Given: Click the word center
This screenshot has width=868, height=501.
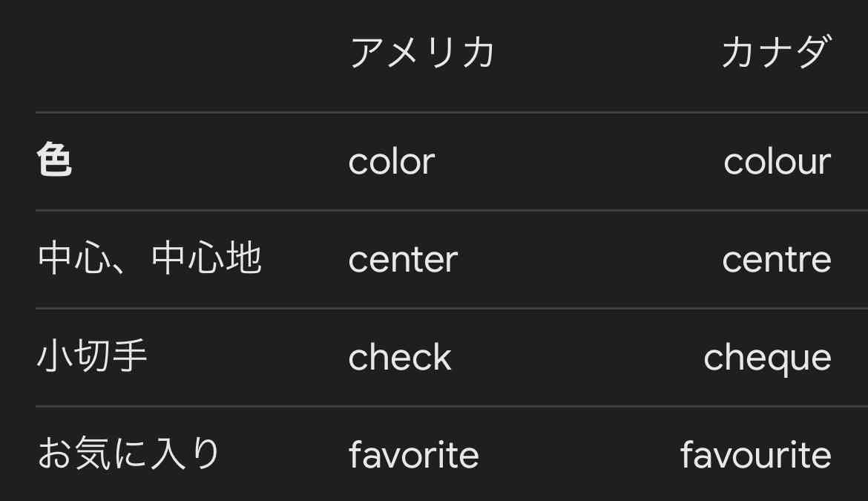Looking at the screenshot, I should click(403, 260).
